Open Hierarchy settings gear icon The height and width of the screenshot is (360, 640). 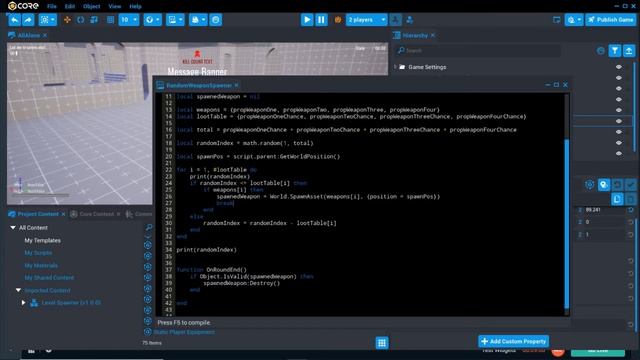click(600, 51)
